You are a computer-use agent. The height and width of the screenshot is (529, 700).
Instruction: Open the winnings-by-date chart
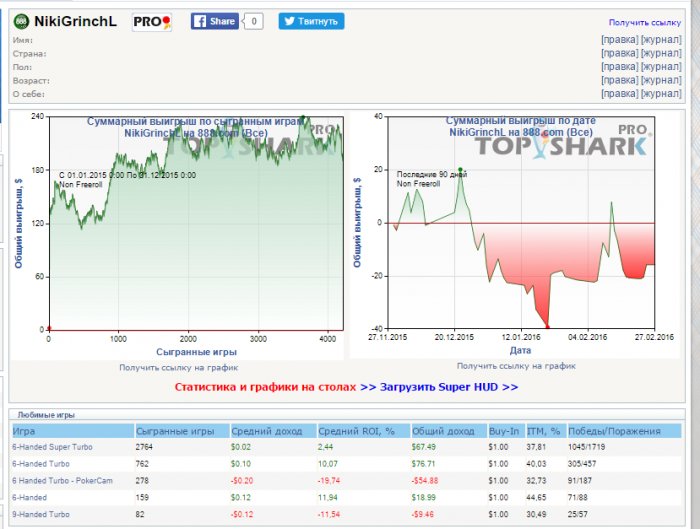515,234
